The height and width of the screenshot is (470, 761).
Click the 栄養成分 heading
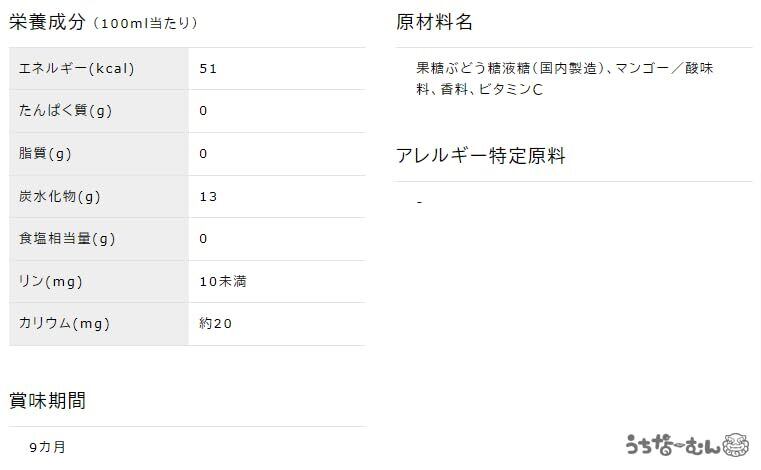pyautogui.click(x=48, y=21)
